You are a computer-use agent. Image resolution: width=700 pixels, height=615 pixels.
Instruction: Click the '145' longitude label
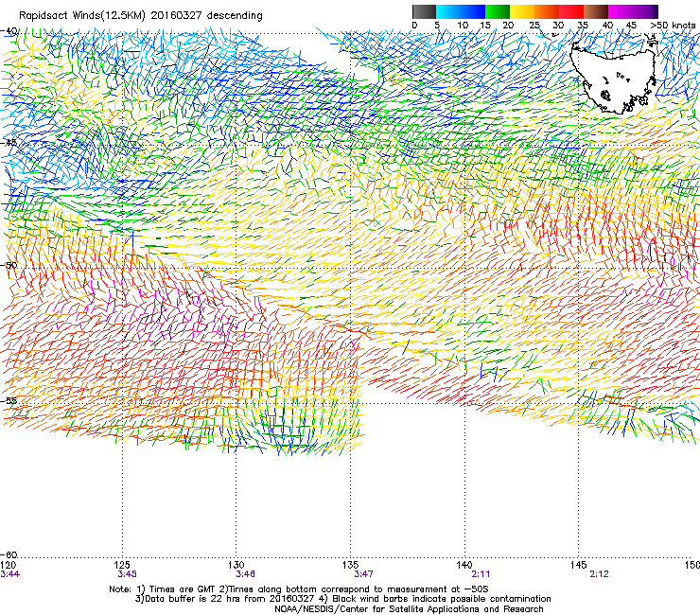(579, 565)
